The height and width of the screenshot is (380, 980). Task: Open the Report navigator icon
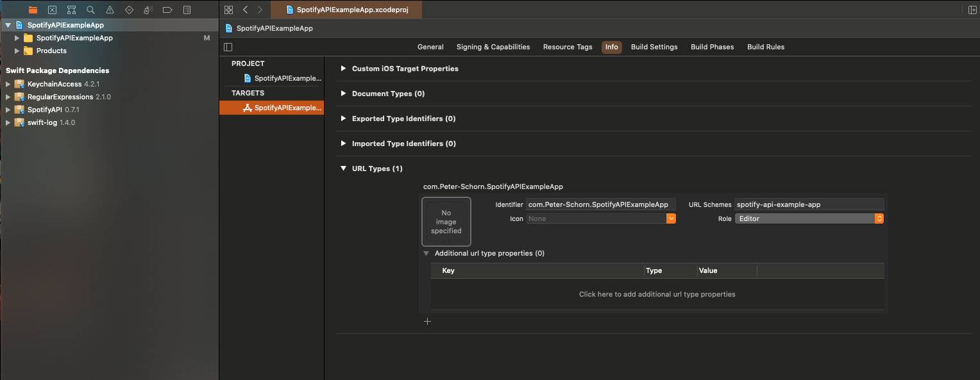click(187, 10)
